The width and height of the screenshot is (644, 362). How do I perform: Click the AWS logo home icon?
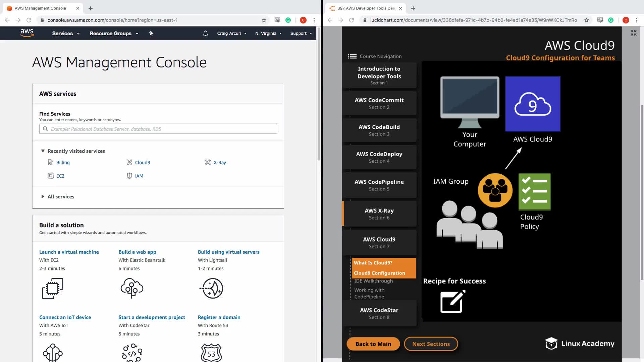click(x=27, y=33)
